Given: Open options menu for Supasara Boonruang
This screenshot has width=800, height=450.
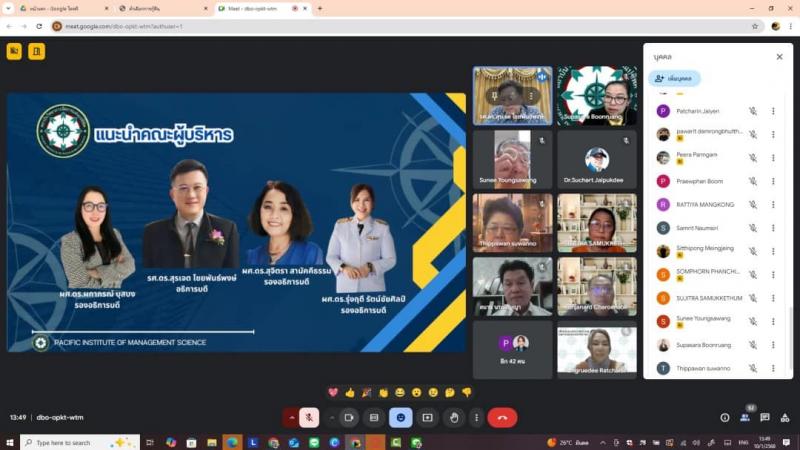Looking at the screenshot, I should point(773,345).
